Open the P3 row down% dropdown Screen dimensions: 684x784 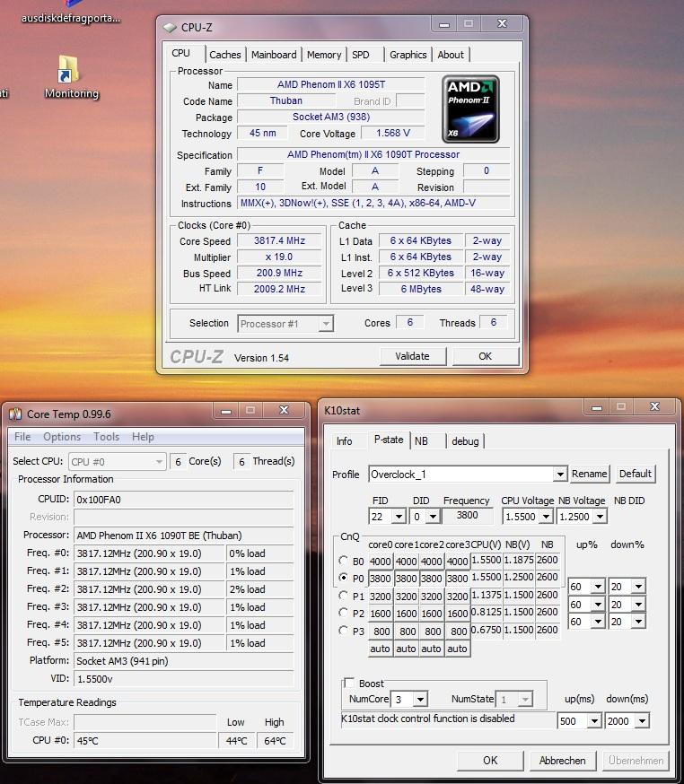coord(639,622)
